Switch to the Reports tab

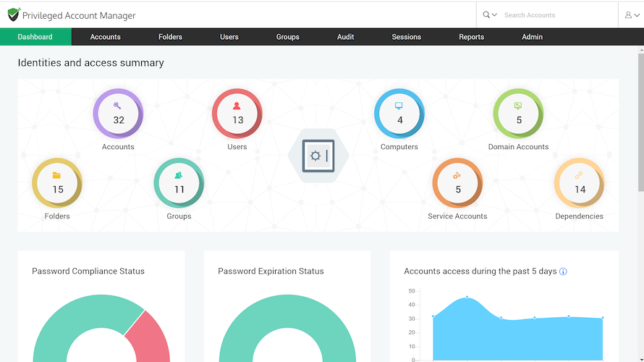(x=471, y=37)
